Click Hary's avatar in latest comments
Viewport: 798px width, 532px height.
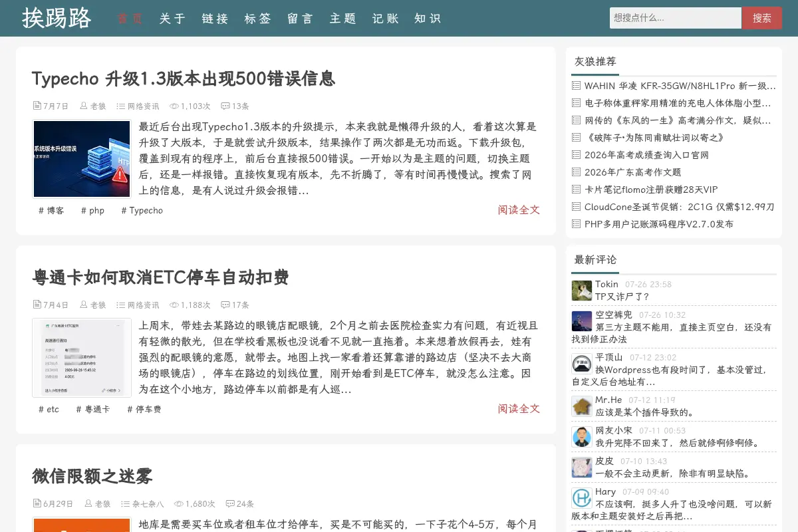click(x=582, y=498)
